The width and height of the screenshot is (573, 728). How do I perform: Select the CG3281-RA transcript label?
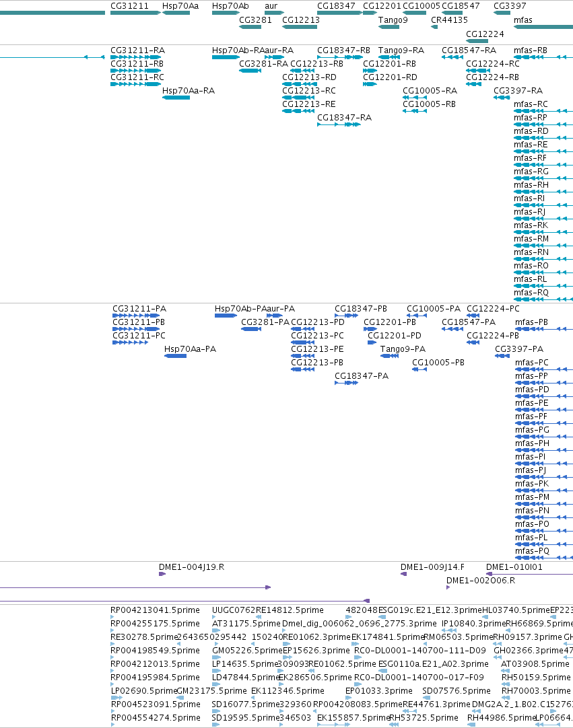point(263,64)
